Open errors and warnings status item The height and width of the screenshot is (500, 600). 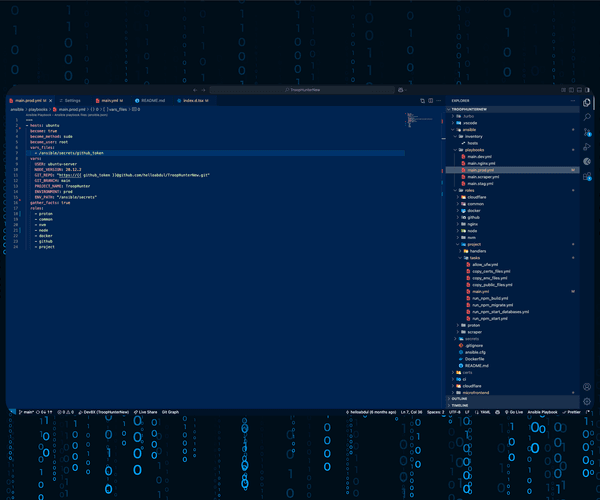(x=65, y=412)
